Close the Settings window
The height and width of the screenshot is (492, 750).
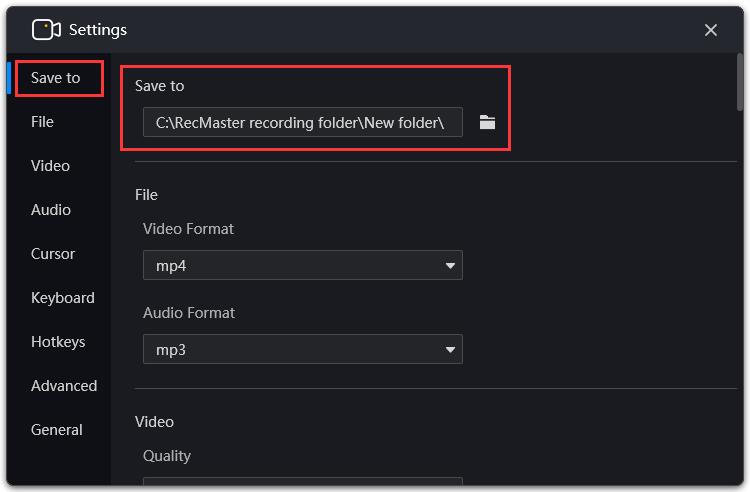coord(710,30)
